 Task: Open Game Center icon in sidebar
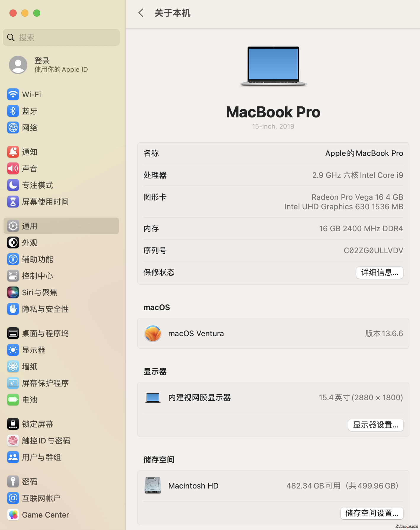(13, 515)
